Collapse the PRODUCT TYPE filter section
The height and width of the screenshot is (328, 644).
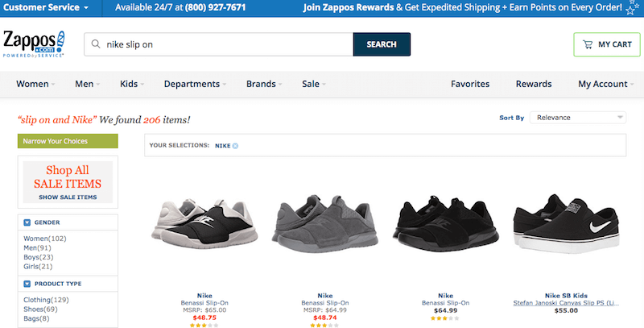click(x=27, y=284)
